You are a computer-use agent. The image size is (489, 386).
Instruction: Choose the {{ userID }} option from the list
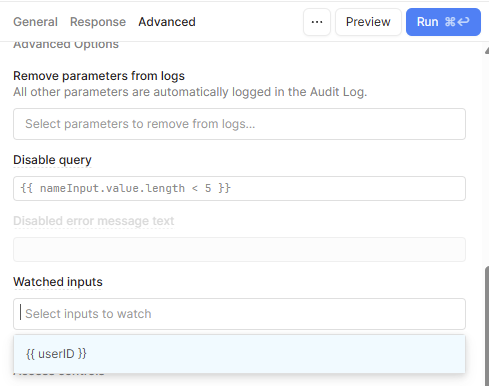point(239,354)
